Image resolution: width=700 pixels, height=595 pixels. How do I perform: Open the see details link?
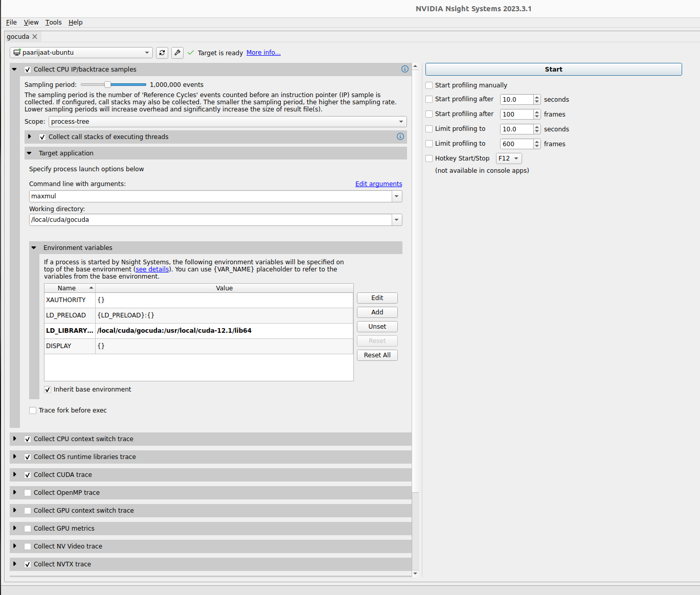152,269
